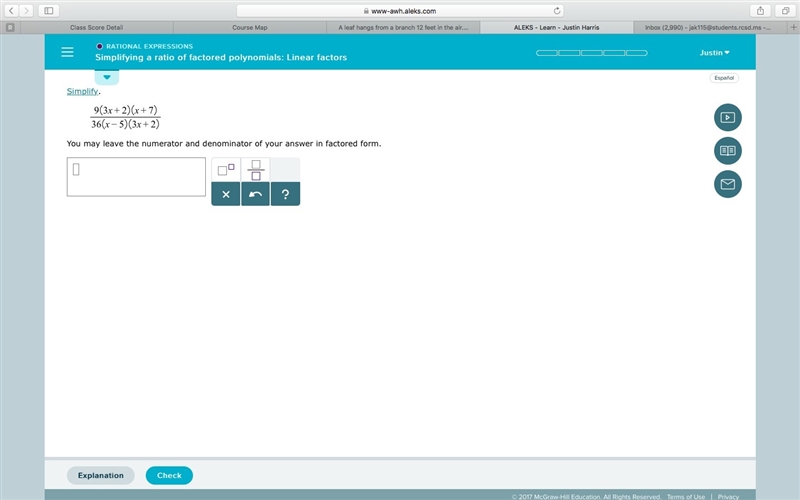This screenshot has height=500, width=800.
Task: Reload the ALEKS page
Action: (x=557, y=11)
